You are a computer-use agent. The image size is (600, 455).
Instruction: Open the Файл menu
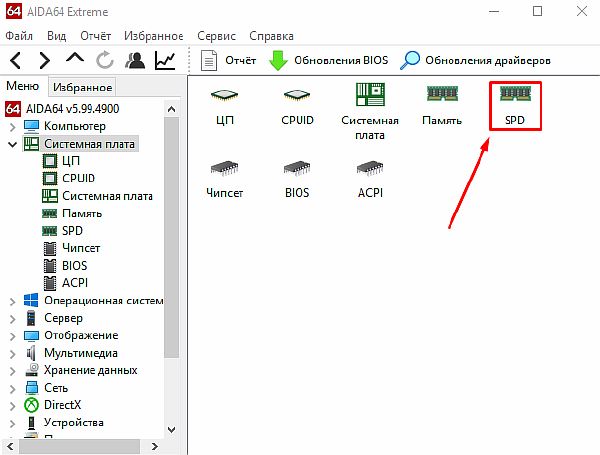click(19, 36)
